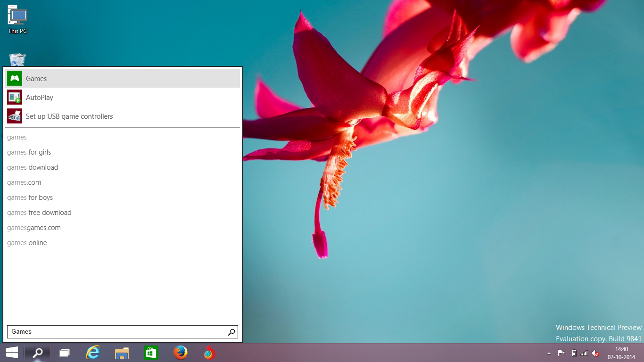The height and width of the screenshot is (362, 644).
Task: Click the magnifier icon in search box
Action: (x=231, y=332)
